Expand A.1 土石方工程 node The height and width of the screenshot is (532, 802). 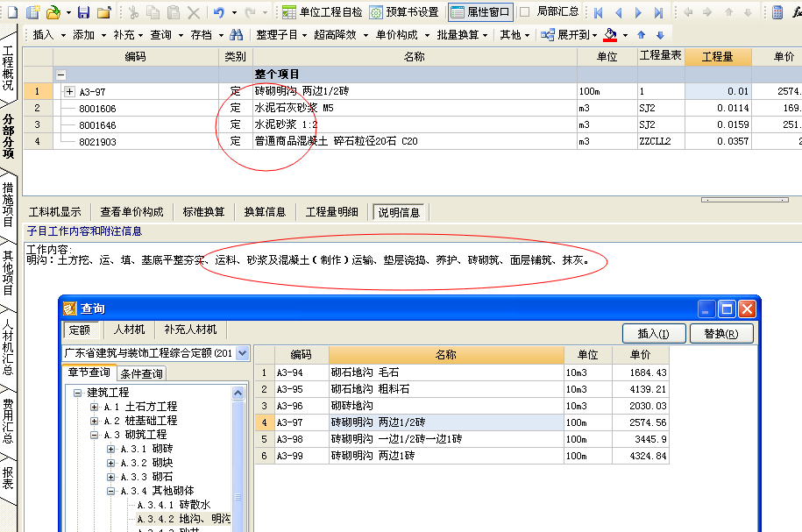[94, 408]
